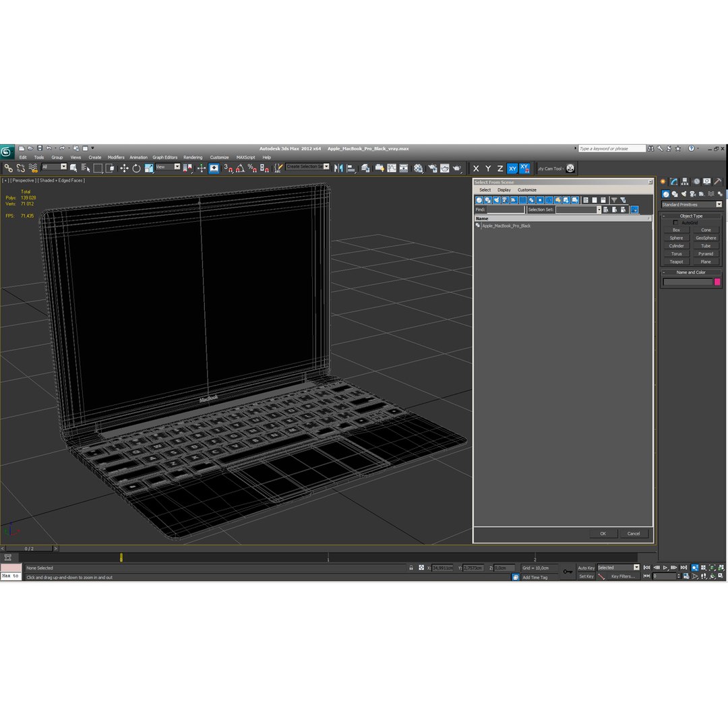Click the Align tool icon
728x728 pixels.
351,168
